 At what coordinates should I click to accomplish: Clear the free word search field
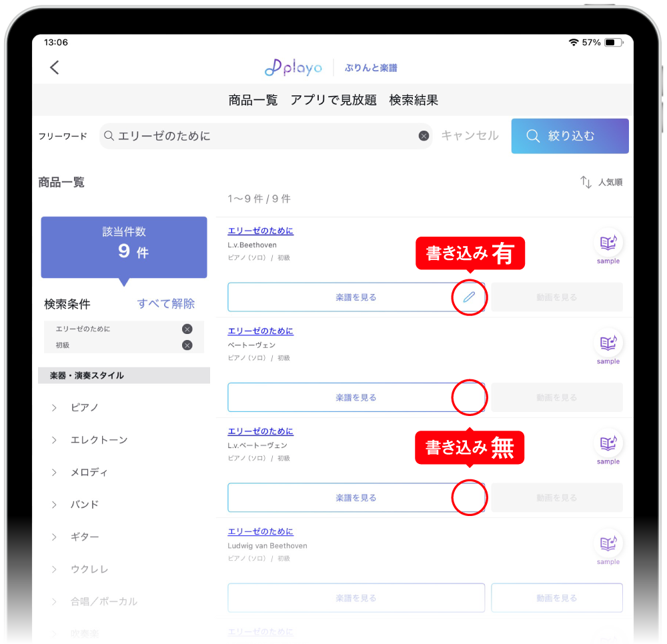[x=424, y=135]
